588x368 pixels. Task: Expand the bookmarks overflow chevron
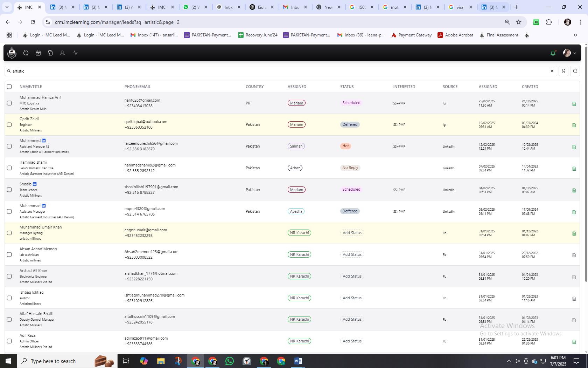click(x=575, y=35)
